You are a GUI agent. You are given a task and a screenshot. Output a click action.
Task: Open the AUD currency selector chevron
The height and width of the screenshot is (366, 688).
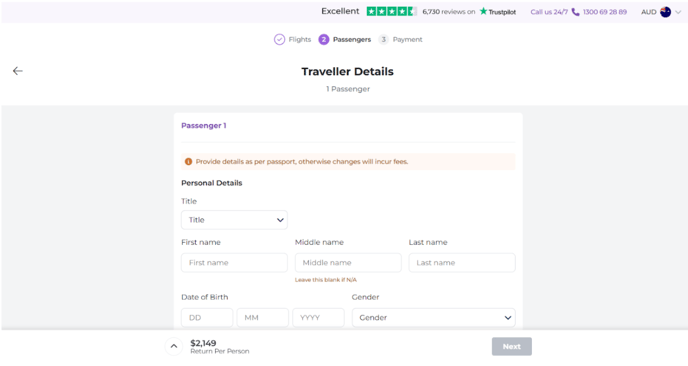pyautogui.click(x=678, y=12)
